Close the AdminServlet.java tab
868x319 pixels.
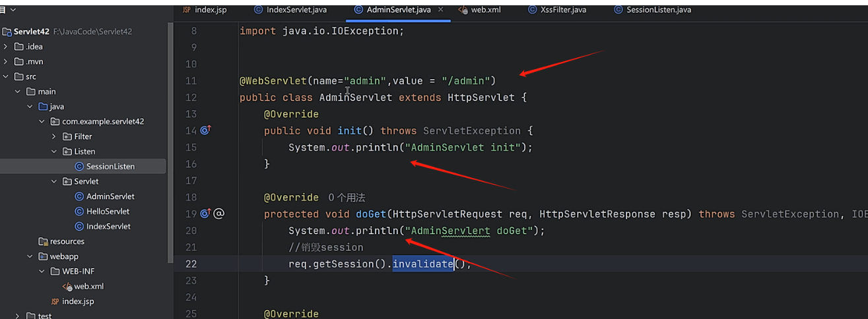440,10
